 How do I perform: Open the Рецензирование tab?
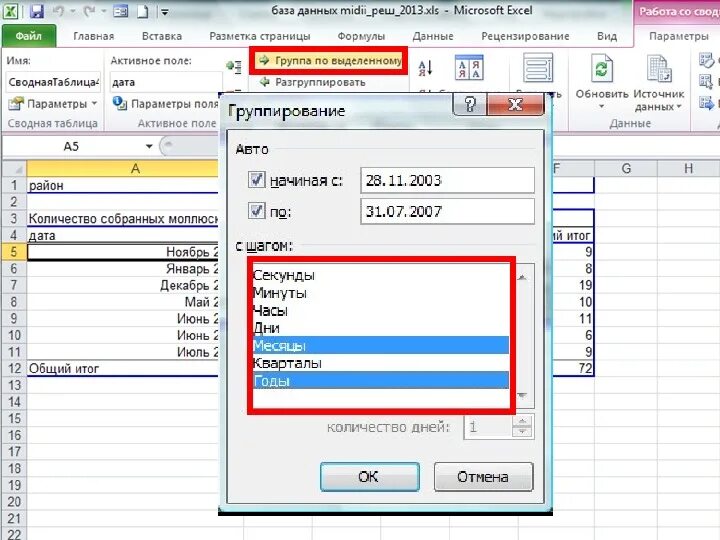[x=525, y=36]
